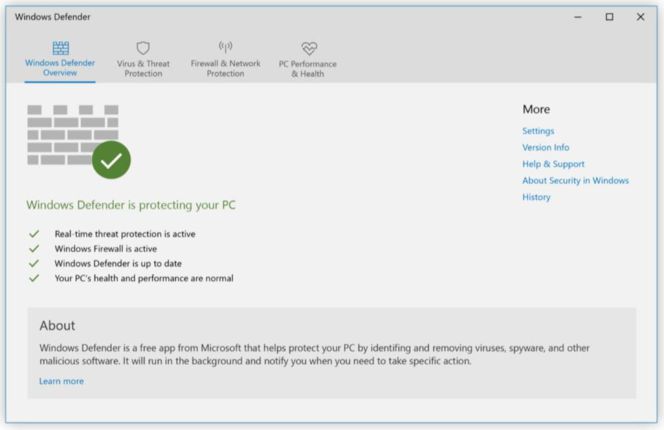This screenshot has height=430, width=664.
Task: Open the Firewall & Network Protection tab label
Action: [225, 68]
